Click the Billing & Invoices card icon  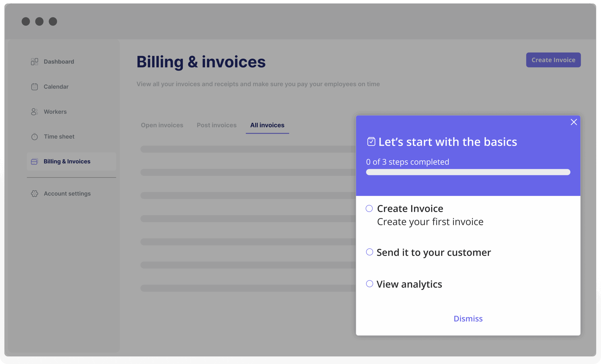(34, 162)
